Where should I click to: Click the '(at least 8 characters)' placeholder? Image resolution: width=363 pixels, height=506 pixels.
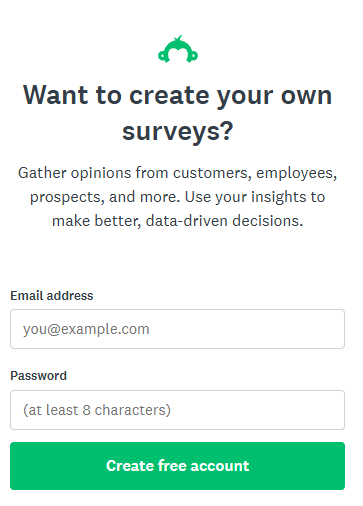(97, 410)
